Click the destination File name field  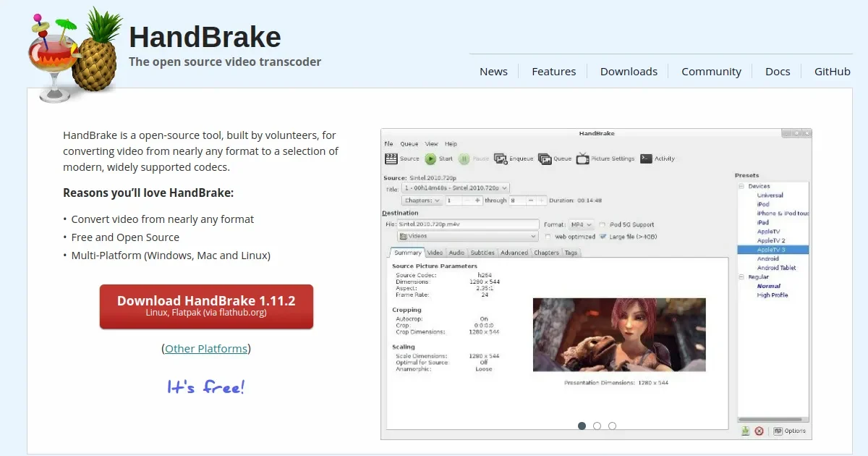(469, 224)
